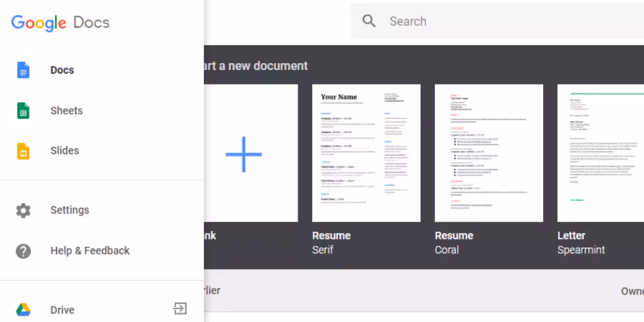Click the yellow Slides icon
This screenshot has height=322, width=644.
click(23, 151)
